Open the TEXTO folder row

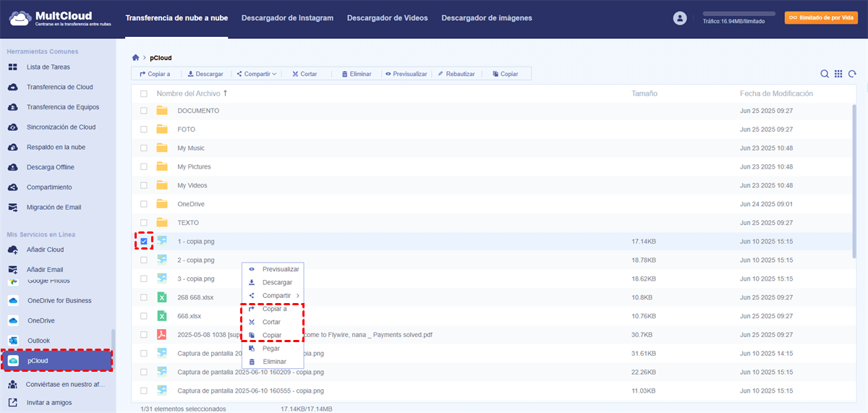[x=492, y=223]
